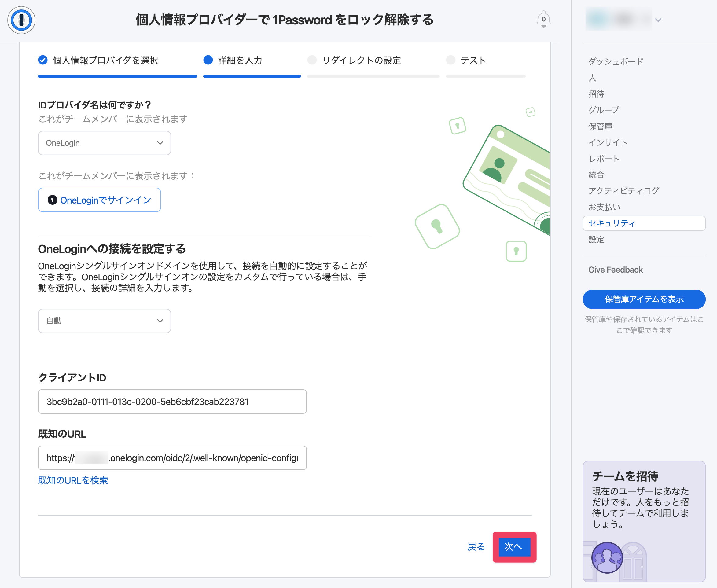717x588 pixels.
Task: Click the 既知のURL input field
Action: (172, 458)
